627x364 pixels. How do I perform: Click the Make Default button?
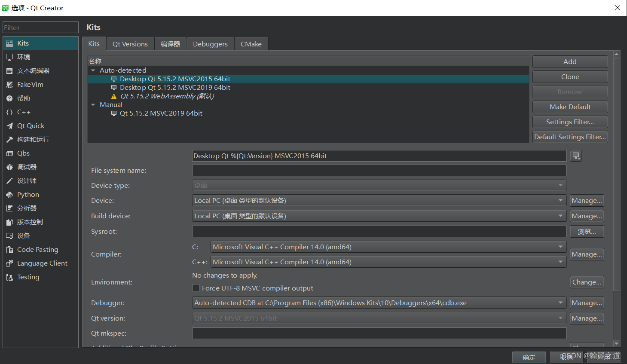(x=570, y=107)
